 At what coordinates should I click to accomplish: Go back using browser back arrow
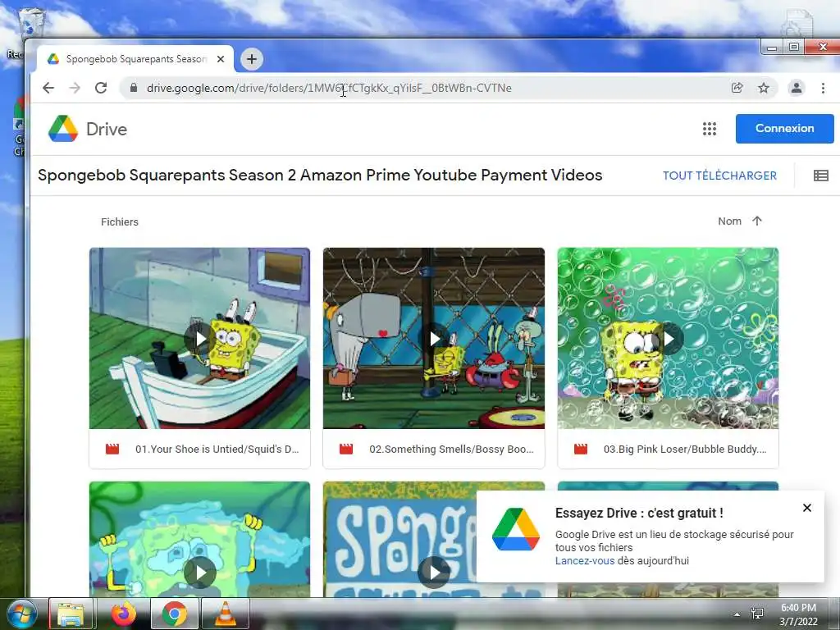48,88
